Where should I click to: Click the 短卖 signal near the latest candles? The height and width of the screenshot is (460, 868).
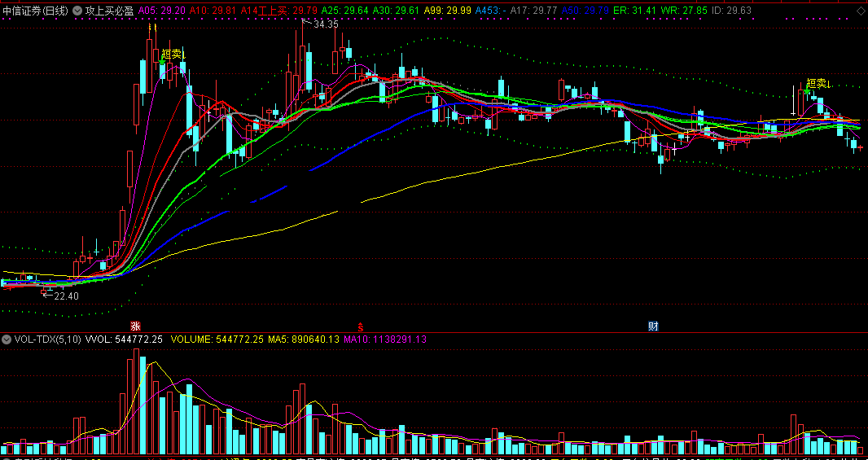click(x=818, y=84)
